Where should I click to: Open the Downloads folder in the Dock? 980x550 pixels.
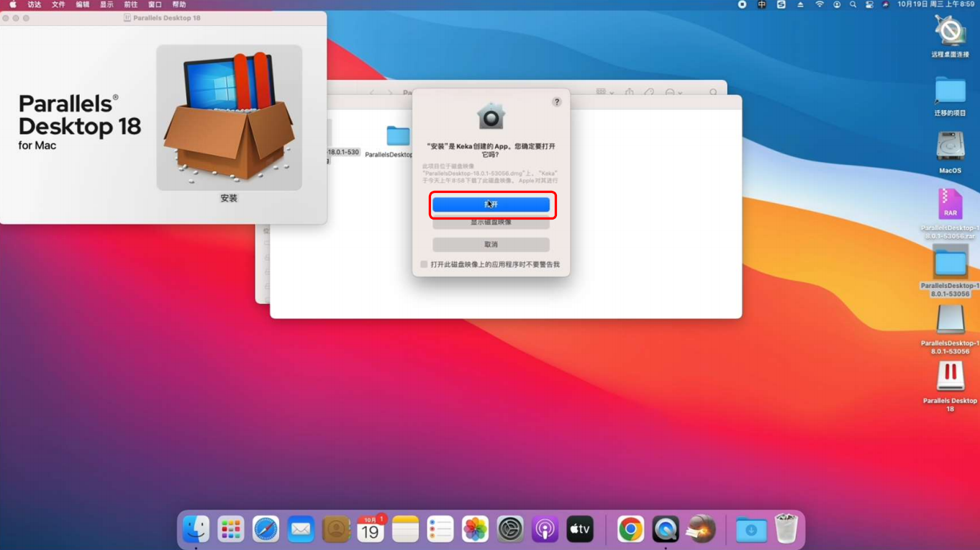click(x=751, y=530)
